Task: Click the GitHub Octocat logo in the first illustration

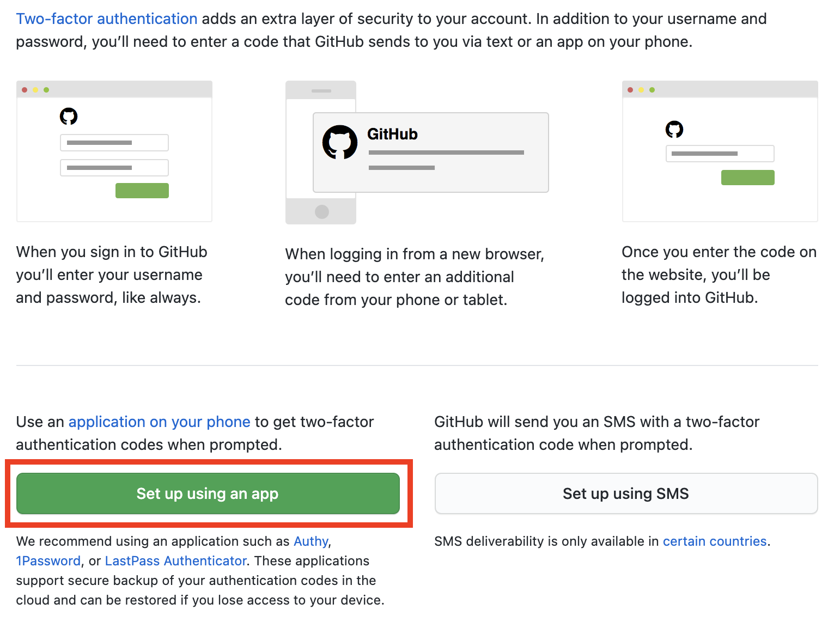Action: click(x=69, y=116)
